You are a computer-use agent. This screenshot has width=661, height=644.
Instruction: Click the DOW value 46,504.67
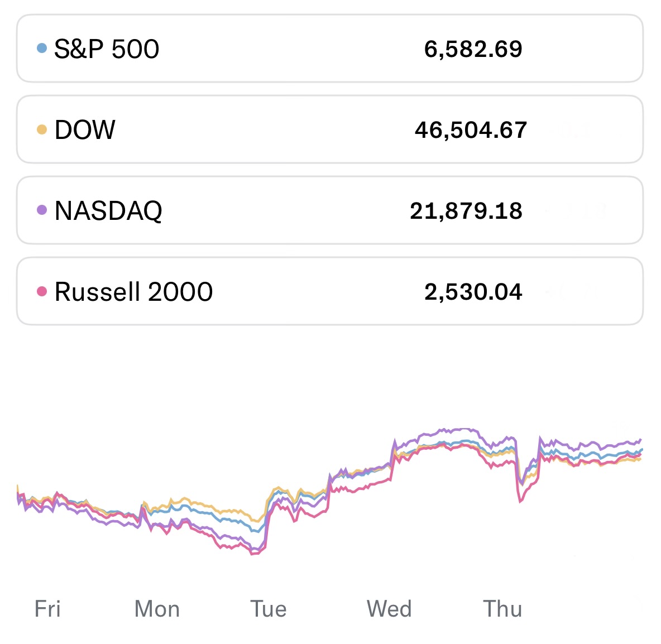471,130
